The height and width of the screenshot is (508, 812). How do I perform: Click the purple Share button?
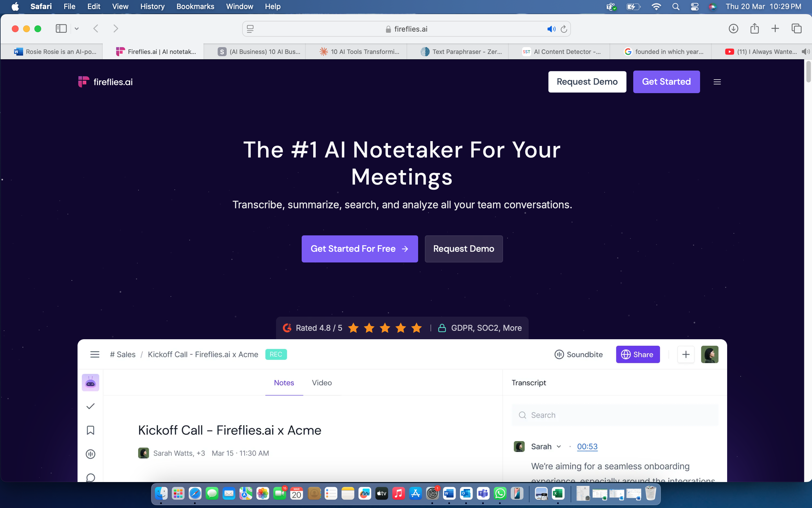tap(637, 354)
